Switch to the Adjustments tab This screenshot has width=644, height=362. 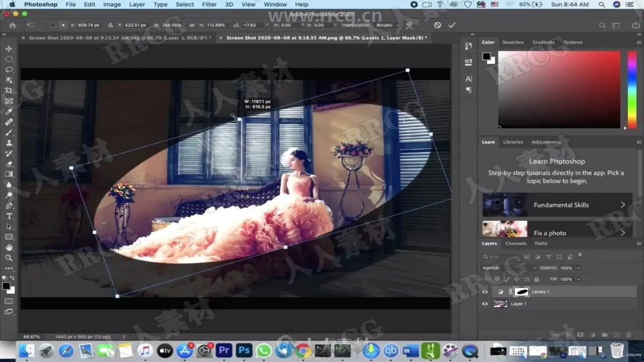coord(546,142)
